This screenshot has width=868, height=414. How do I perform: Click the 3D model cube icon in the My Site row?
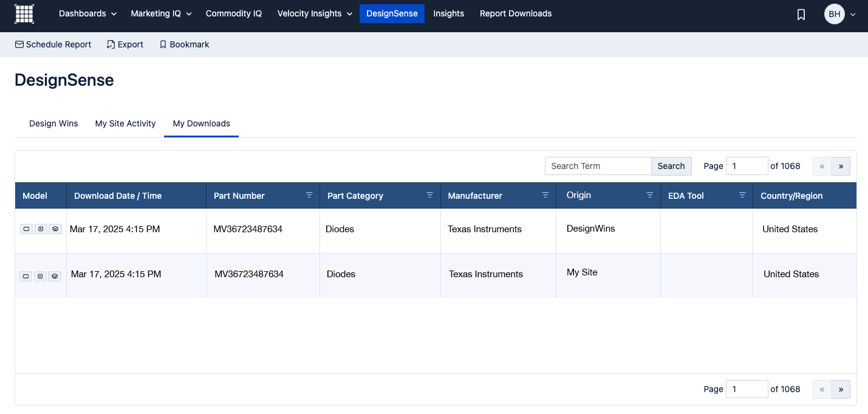[x=55, y=276]
